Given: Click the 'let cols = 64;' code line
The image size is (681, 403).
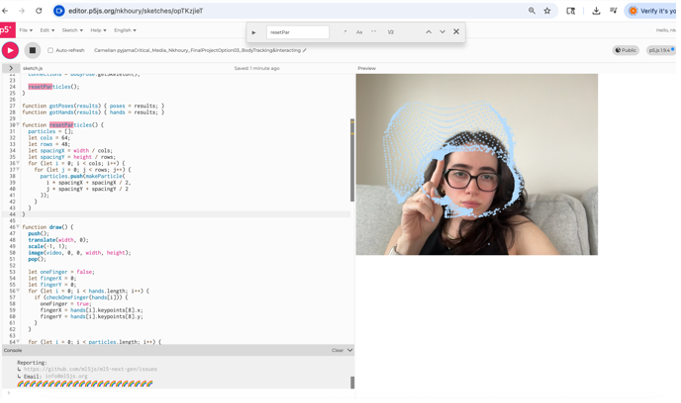Looking at the screenshot, I should pos(49,138).
